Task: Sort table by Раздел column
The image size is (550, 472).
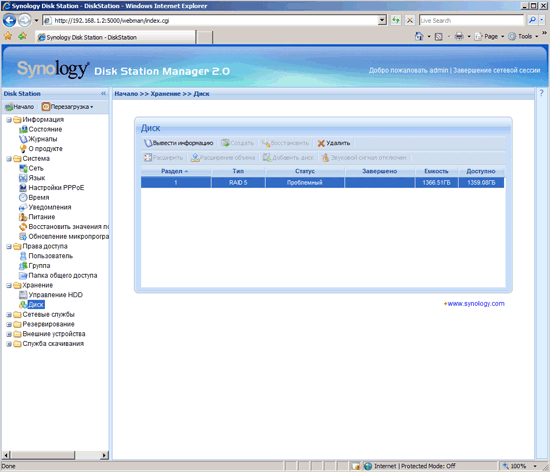Action: [x=176, y=171]
